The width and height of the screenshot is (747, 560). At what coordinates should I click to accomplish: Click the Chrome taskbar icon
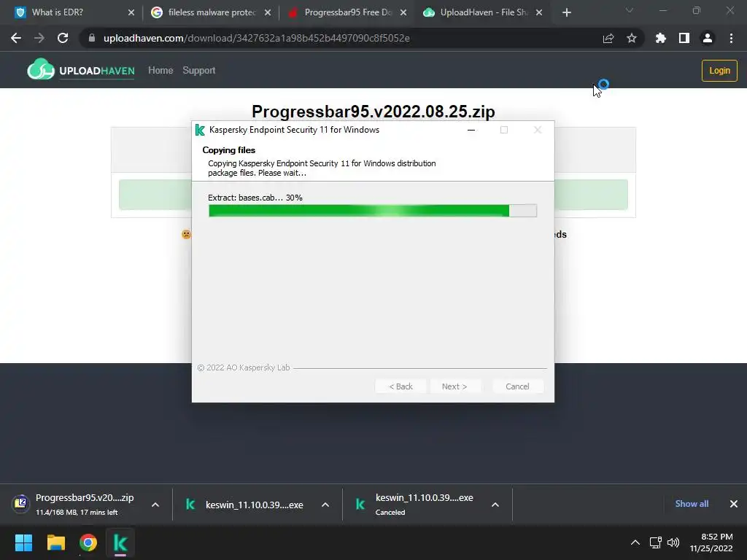coord(88,542)
